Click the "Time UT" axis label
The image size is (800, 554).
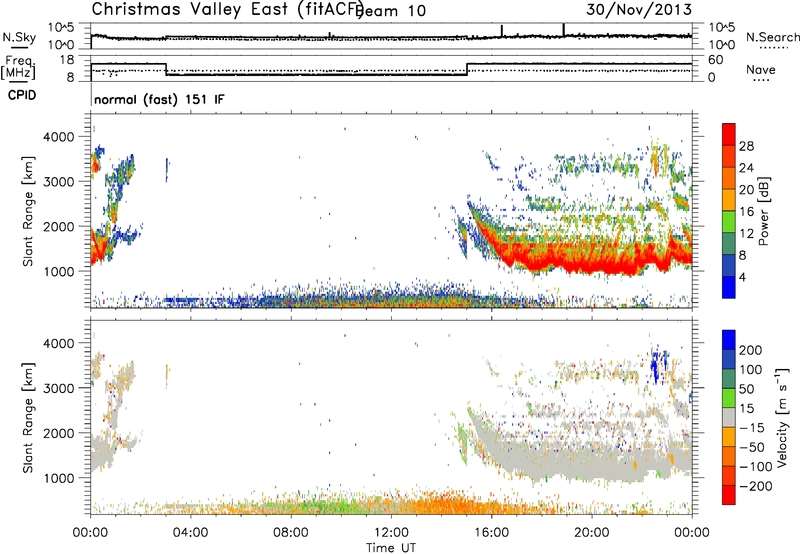click(391, 548)
